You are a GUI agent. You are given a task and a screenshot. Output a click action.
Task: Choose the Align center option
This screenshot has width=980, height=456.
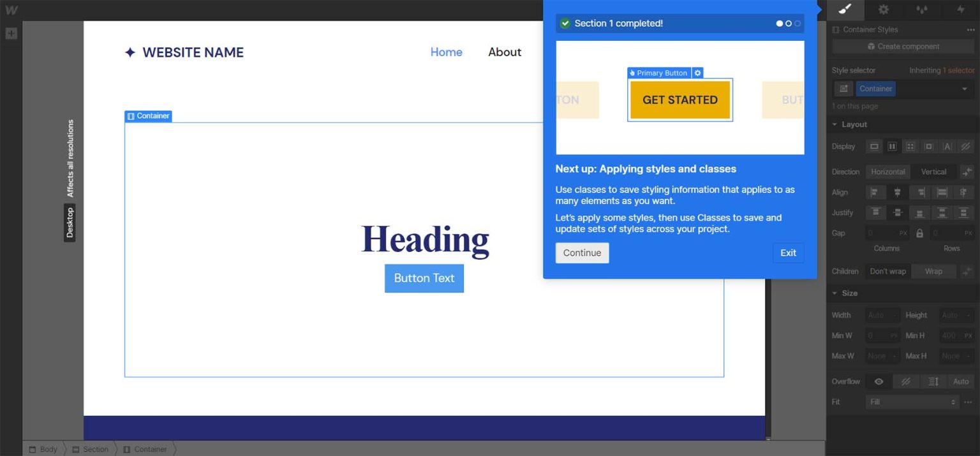pyautogui.click(x=897, y=192)
